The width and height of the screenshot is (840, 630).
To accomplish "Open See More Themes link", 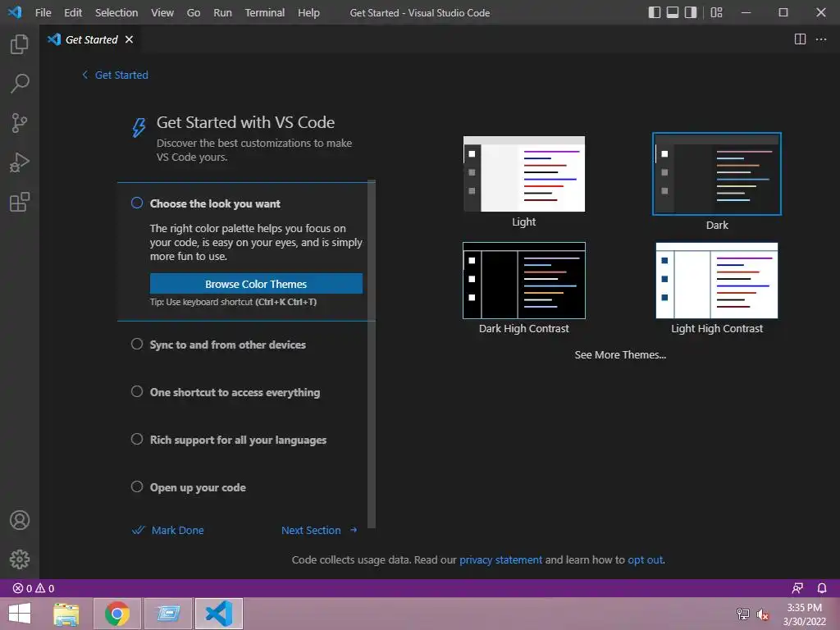I will pos(620,354).
